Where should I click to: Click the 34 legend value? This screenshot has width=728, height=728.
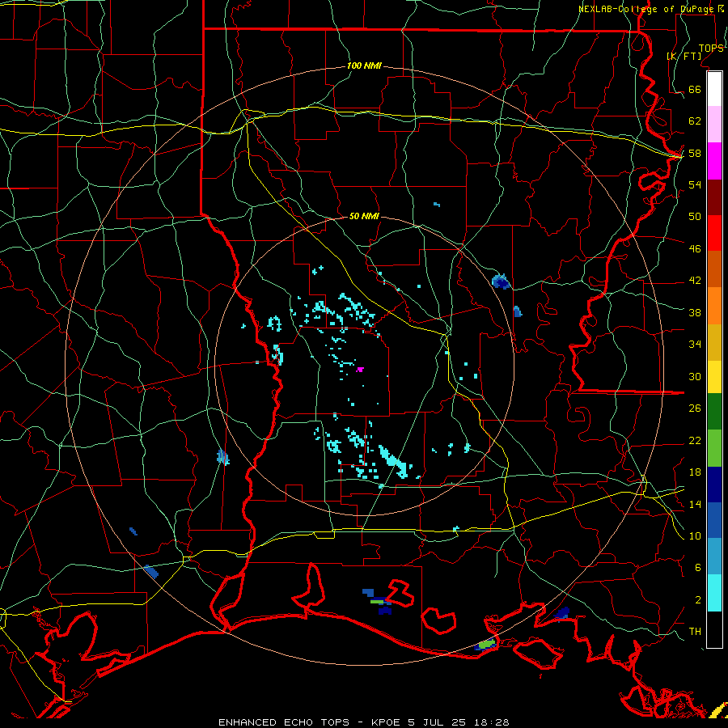pyautogui.click(x=695, y=345)
